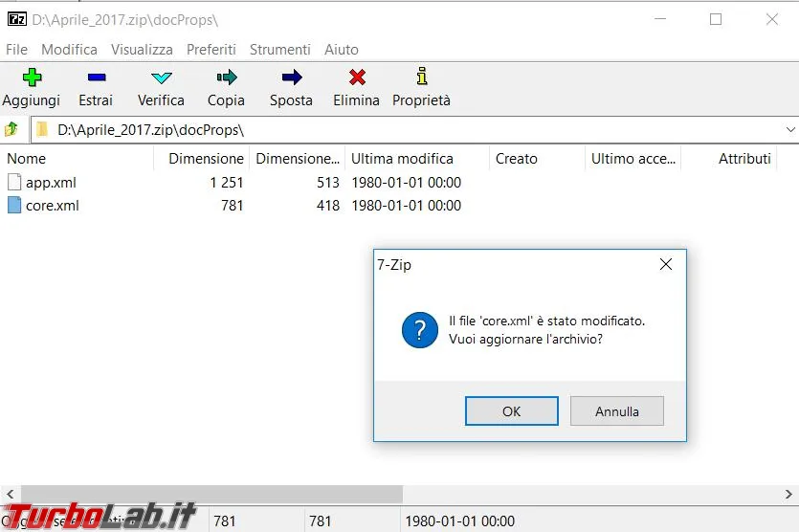
Task: Sort by the Attributi column header
Action: pyautogui.click(x=729, y=159)
